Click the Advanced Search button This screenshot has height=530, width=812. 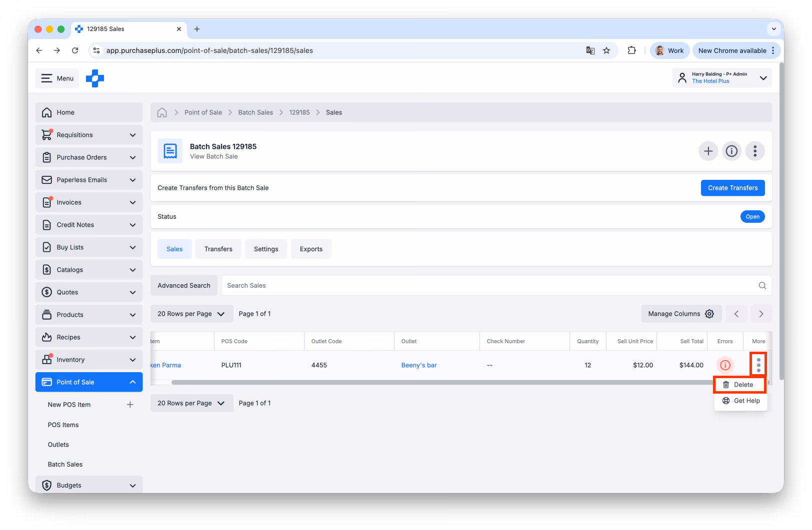[x=184, y=285]
